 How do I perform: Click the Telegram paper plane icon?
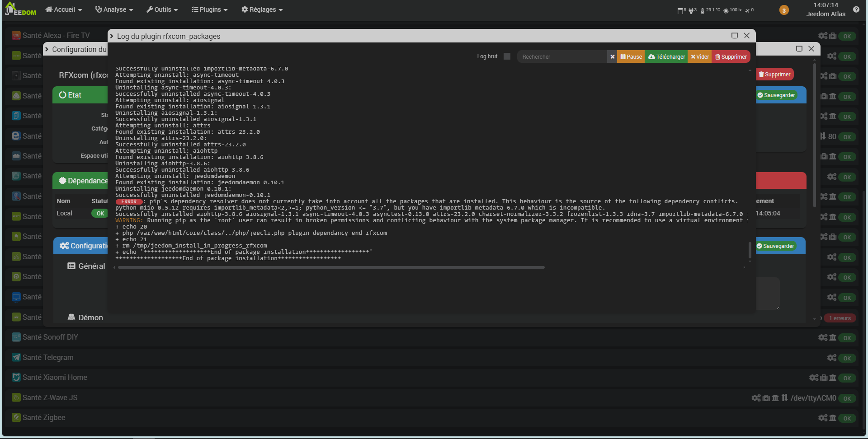[16, 357]
